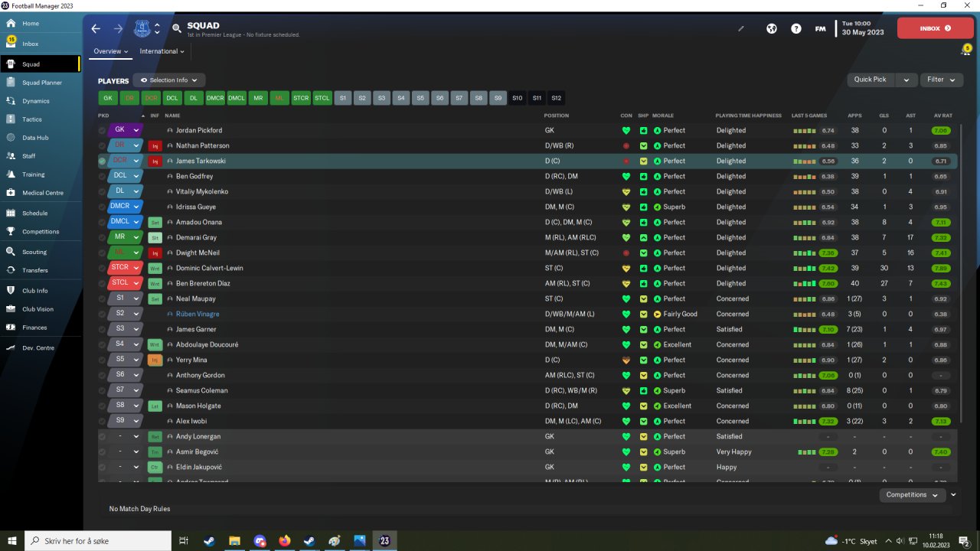Go back with the left arrow
Screen dimensions: 980x551
pos(96,29)
